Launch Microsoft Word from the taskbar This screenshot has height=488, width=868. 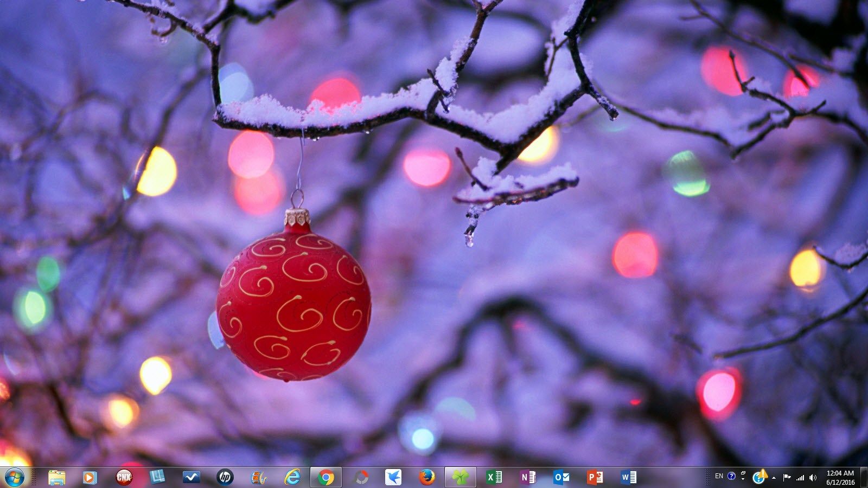tap(629, 477)
